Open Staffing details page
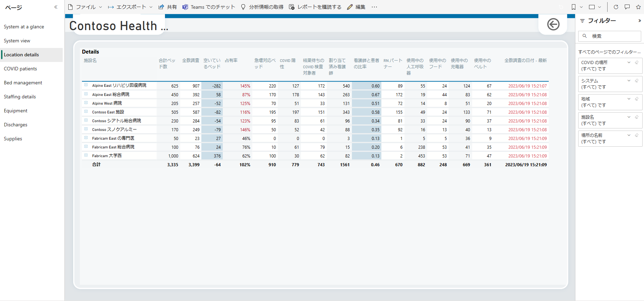The width and height of the screenshot is (644, 301). 32,97
